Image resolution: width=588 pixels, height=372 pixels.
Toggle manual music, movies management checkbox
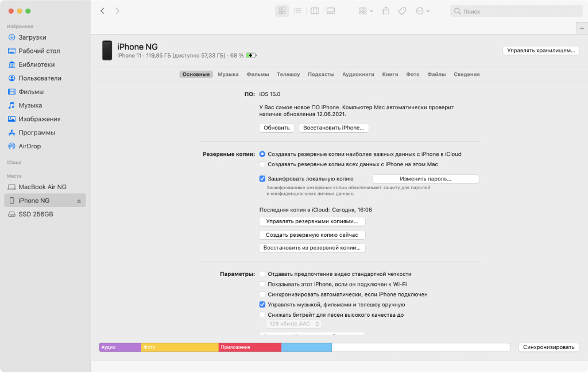tap(262, 304)
